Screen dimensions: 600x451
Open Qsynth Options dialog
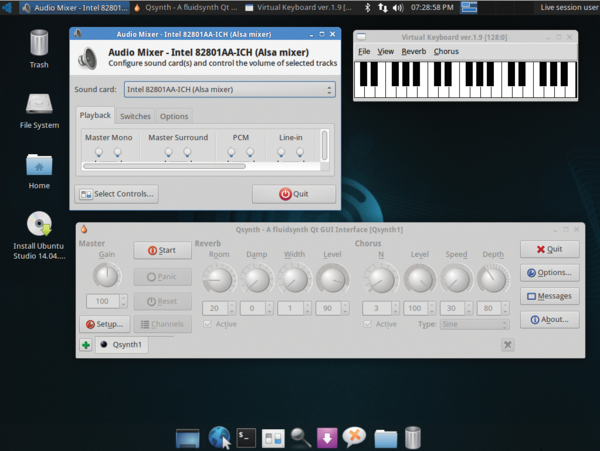[549, 272]
